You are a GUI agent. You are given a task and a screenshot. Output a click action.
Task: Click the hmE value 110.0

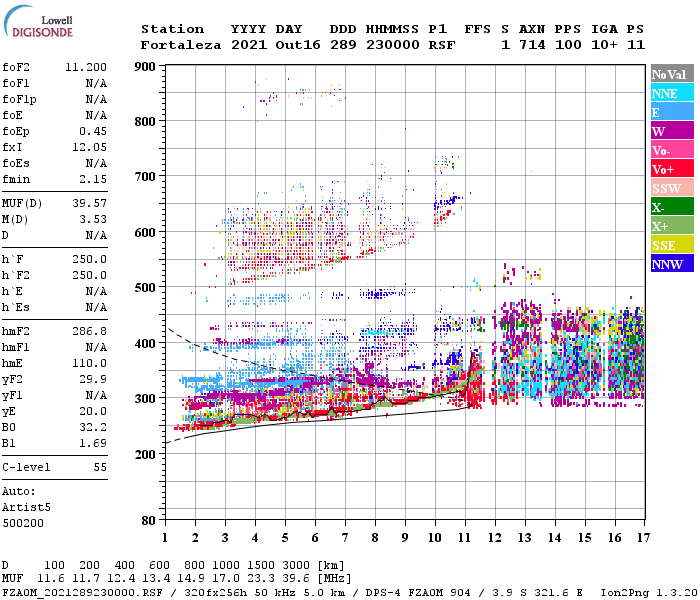tap(89, 363)
